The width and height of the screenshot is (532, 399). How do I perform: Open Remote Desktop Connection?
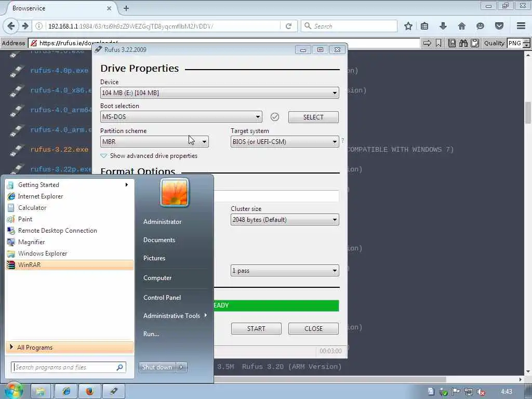70,230
